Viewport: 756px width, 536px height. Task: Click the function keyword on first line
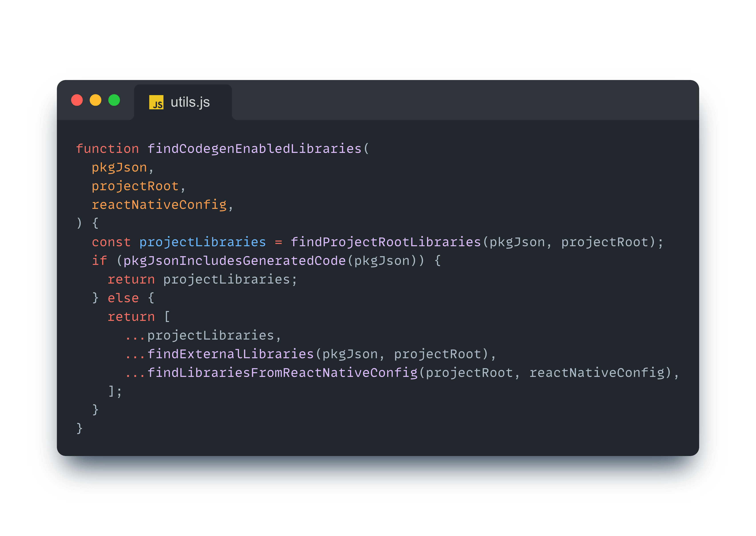pos(107,149)
